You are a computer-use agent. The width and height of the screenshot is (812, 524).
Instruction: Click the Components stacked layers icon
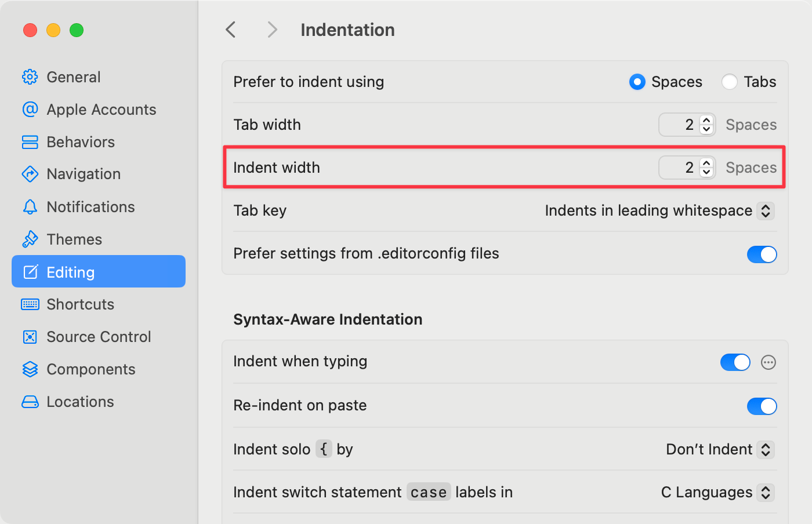(30, 369)
